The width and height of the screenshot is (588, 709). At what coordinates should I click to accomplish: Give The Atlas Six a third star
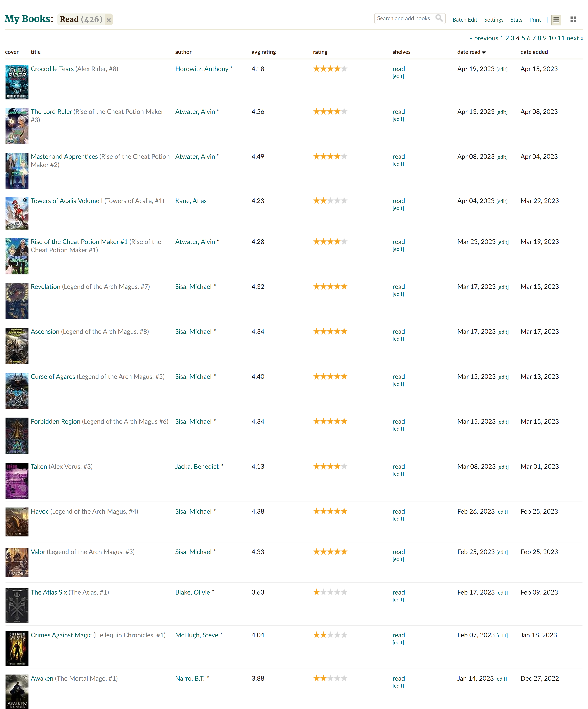tap(330, 592)
